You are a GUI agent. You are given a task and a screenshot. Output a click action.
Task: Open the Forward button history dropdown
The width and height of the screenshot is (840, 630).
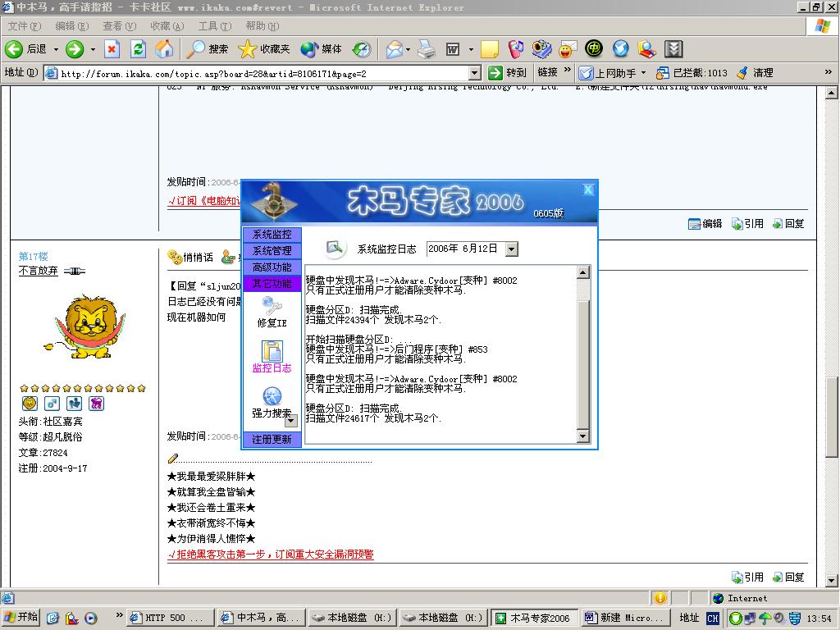(x=93, y=49)
